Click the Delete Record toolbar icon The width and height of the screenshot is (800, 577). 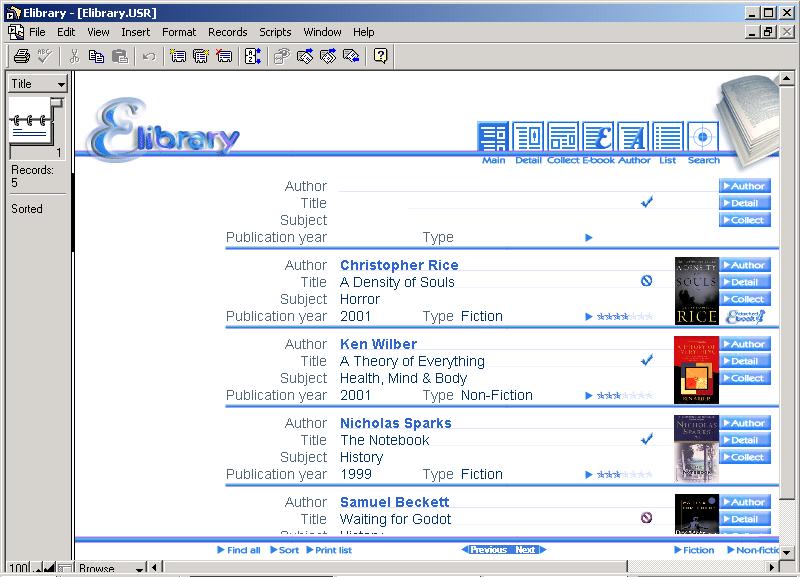(224, 56)
